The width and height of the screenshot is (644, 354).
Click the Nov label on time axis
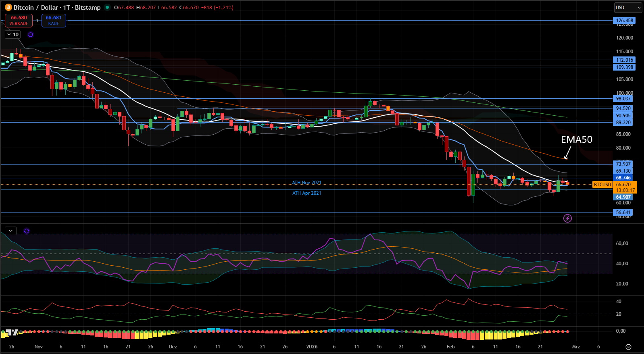click(39, 347)
